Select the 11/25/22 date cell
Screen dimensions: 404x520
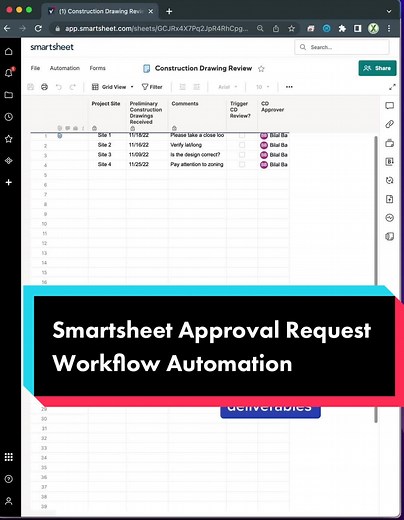coord(147,164)
